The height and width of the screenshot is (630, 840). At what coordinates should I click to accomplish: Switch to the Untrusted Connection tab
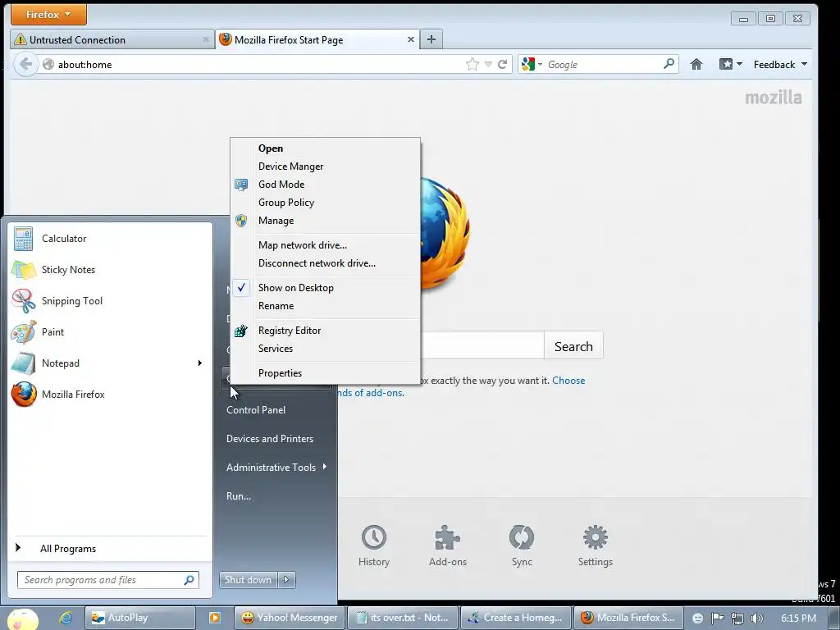click(x=112, y=39)
